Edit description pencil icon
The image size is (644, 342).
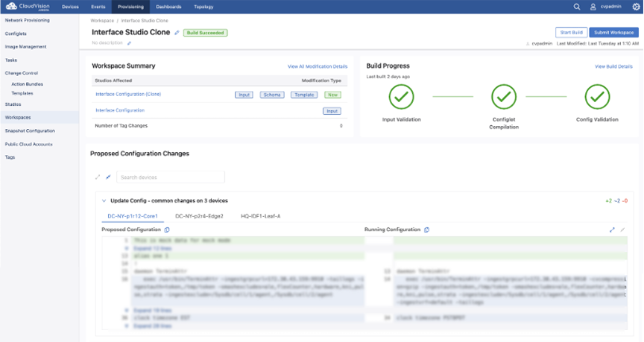129,43
